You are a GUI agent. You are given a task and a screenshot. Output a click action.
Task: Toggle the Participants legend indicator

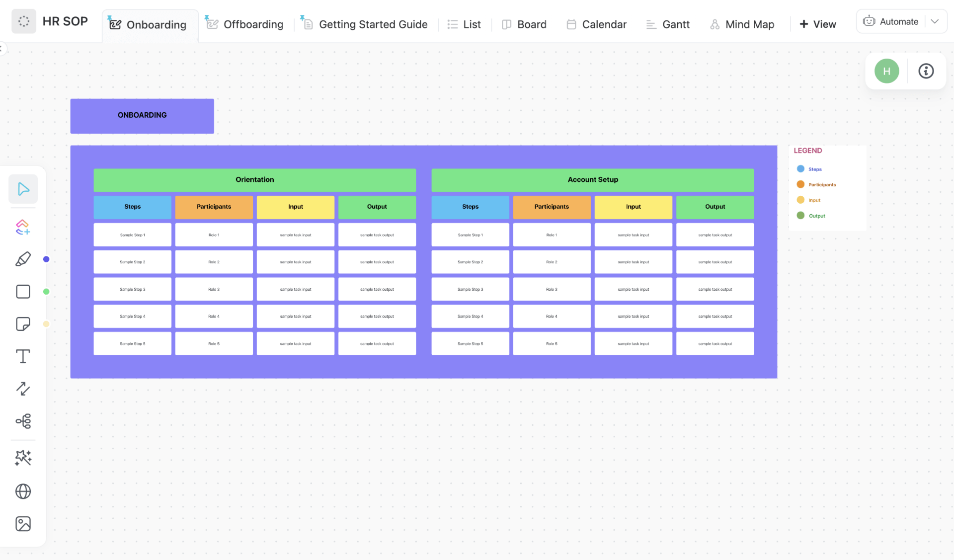point(800,184)
